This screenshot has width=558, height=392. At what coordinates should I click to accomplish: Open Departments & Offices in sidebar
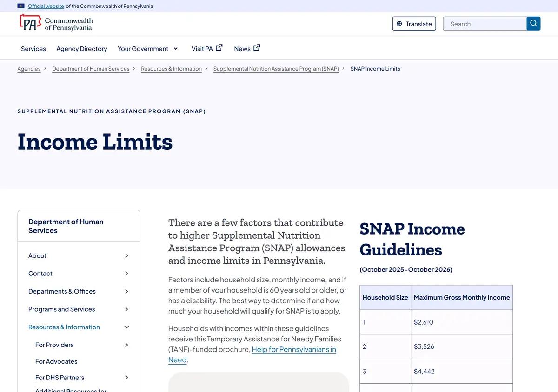click(62, 291)
